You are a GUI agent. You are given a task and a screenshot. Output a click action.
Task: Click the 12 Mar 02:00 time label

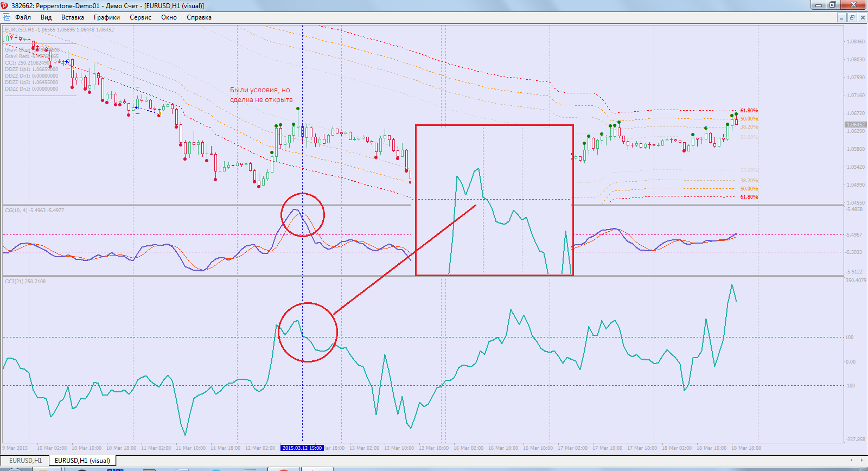point(260,448)
